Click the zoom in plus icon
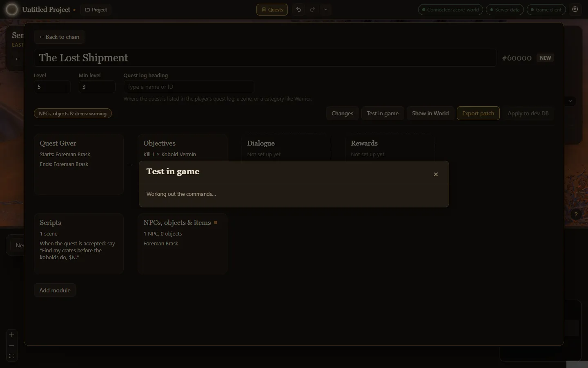The width and height of the screenshot is (588, 368). [12, 335]
